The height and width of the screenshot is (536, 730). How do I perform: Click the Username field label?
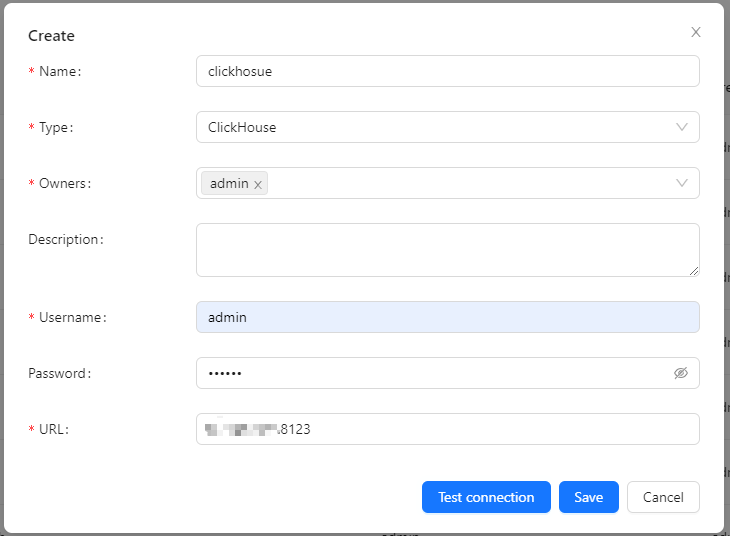(x=72, y=317)
